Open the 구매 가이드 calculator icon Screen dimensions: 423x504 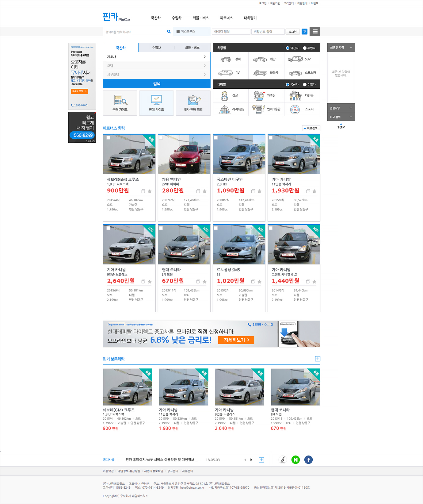tap(120, 100)
